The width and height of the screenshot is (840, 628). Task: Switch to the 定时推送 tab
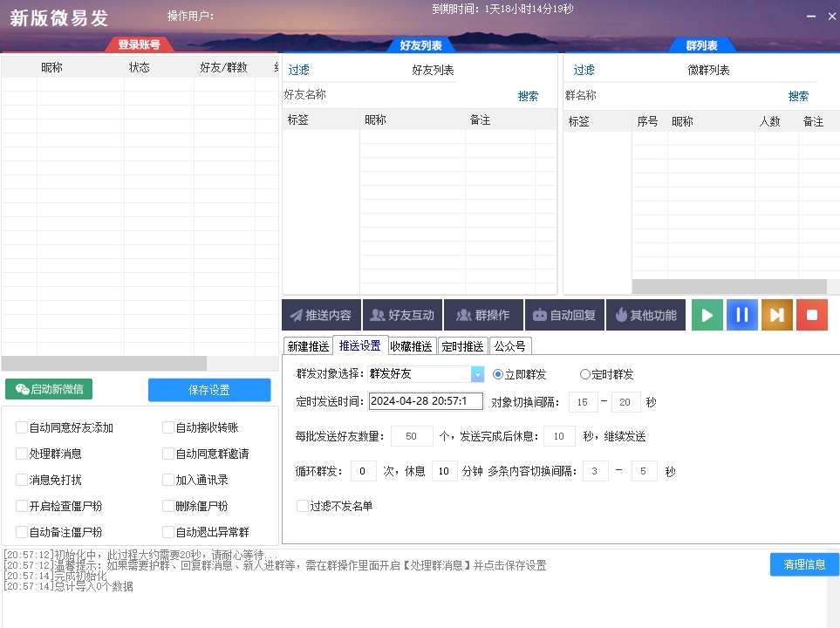pos(461,345)
